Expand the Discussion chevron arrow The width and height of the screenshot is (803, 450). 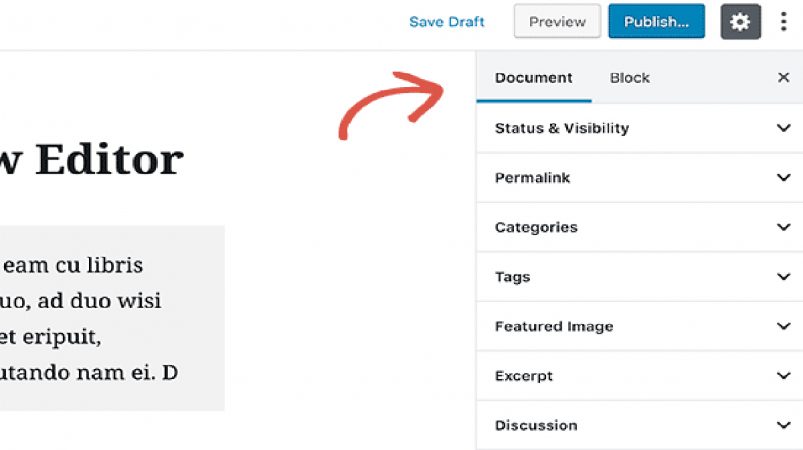[x=784, y=425]
